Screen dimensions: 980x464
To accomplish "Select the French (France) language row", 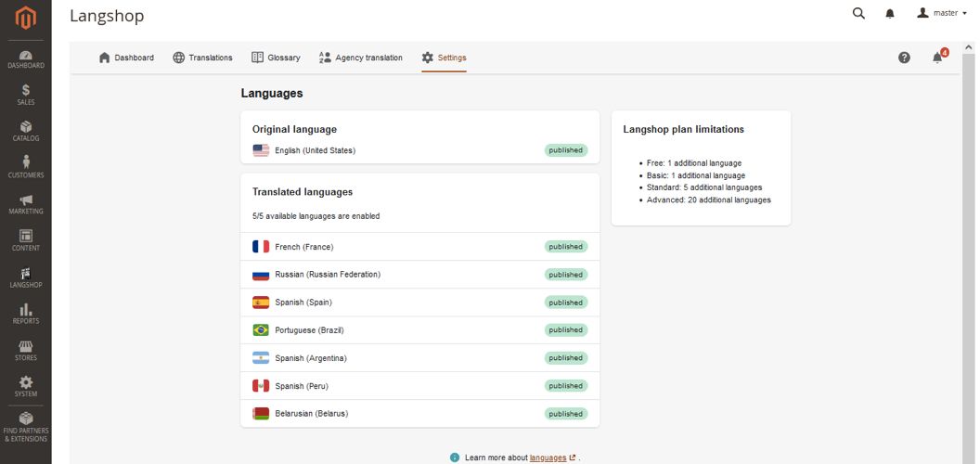I will tap(420, 246).
